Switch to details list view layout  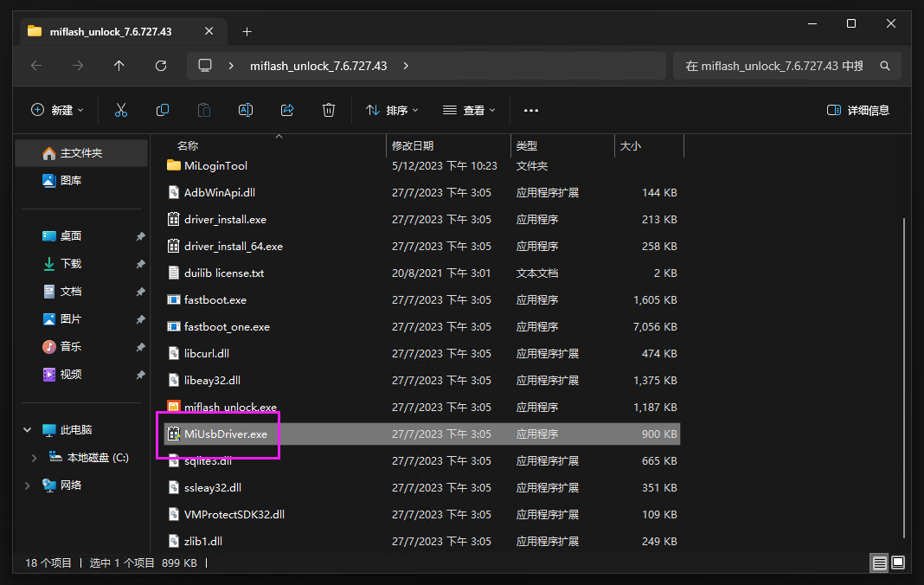[879, 563]
